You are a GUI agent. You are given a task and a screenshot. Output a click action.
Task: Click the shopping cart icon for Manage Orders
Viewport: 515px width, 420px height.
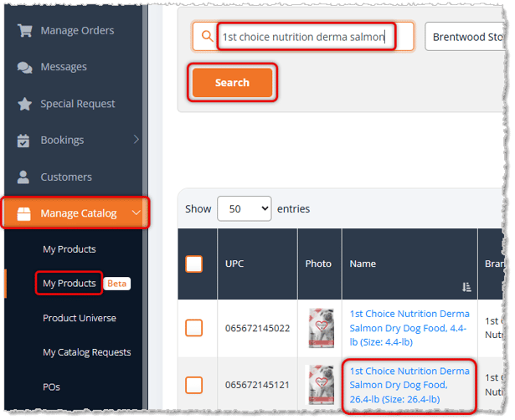point(24,30)
